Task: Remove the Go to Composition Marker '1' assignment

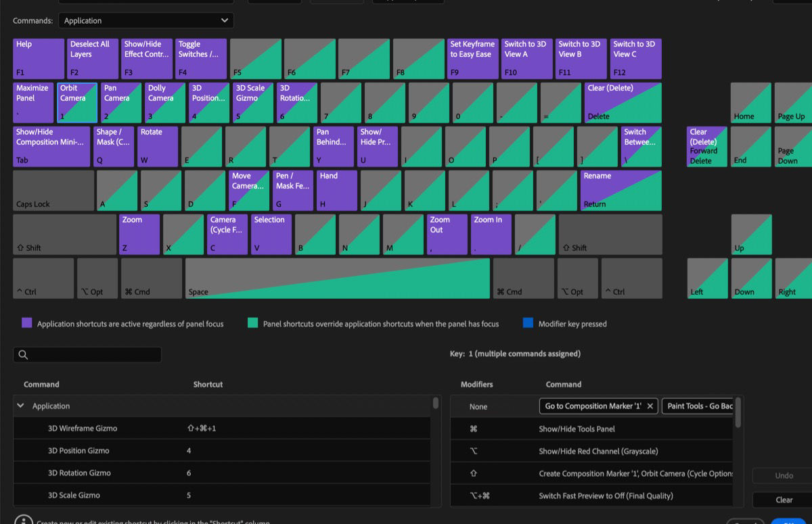Action: (649, 406)
